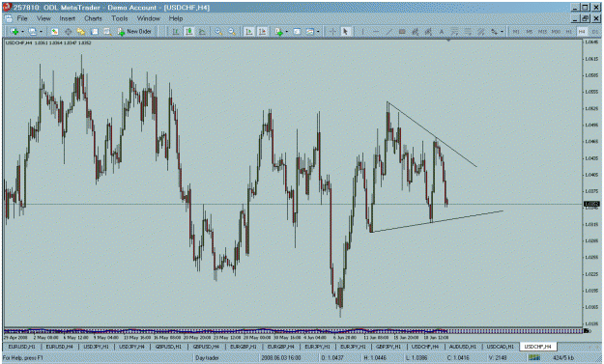Click the Zoom Out magnifier icon

232,32
